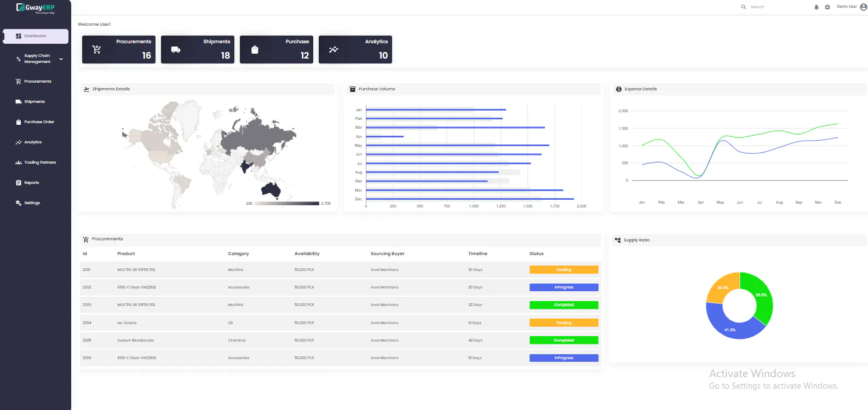Click the GwayERP logo
The height and width of the screenshot is (410, 868).
(x=36, y=8)
